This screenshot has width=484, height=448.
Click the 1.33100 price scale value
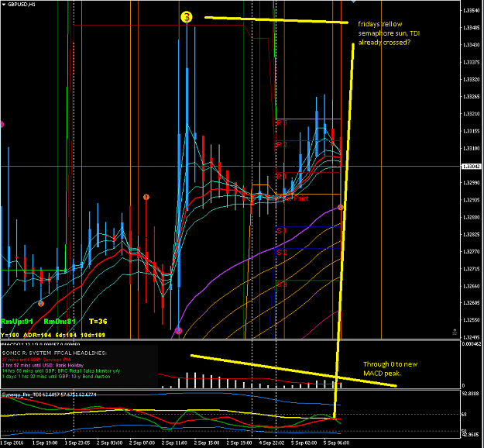pos(472,149)
